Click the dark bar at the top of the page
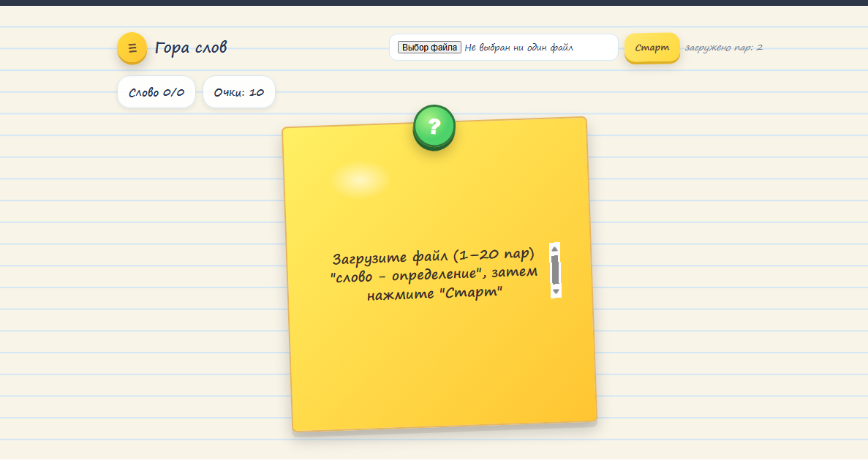 tap(434, 2)
